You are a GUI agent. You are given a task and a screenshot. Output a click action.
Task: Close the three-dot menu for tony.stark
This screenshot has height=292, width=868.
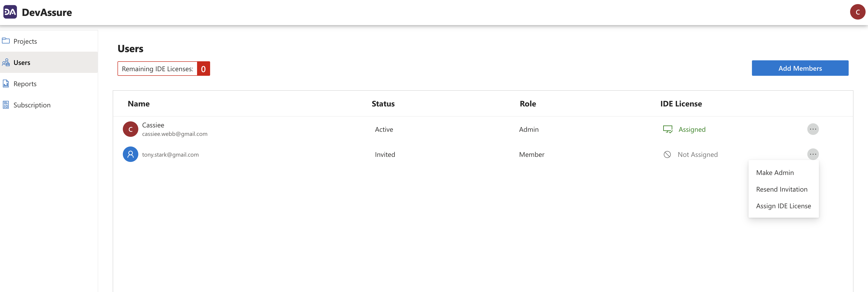(813, 154)
